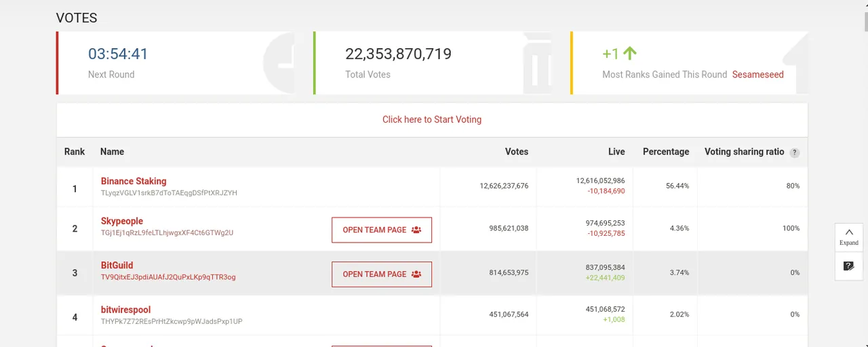The height and width of the screenshot is (347, 868).
Task: Click the BitGuild address TV9QitxEJ3pdi...
Action: (x=168, y=277)
